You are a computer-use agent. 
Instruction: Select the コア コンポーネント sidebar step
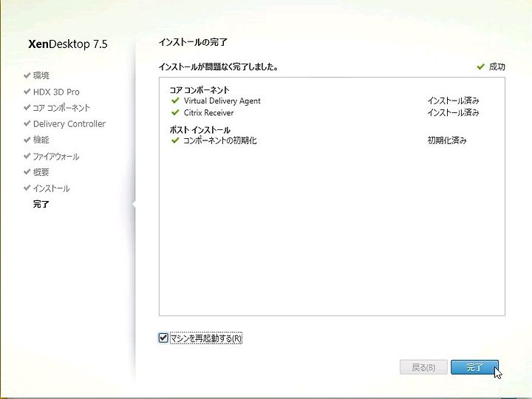coord(61,108)
